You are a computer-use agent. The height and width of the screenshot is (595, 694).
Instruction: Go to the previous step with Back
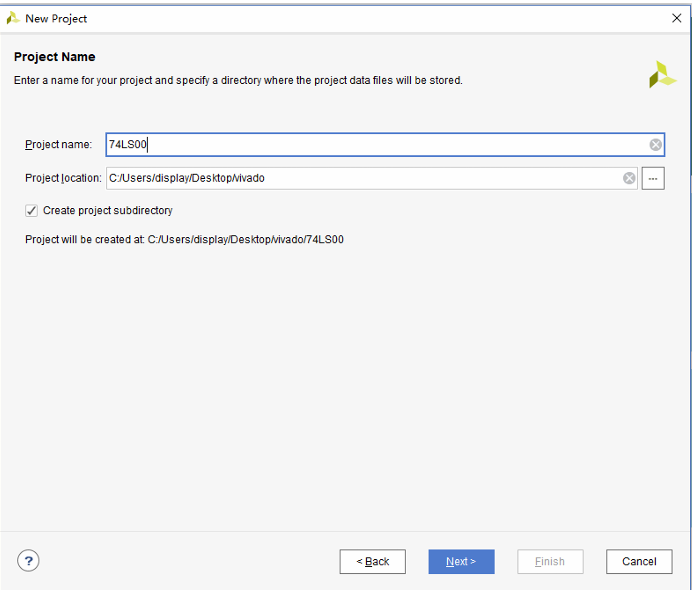(x=372, y=561)
